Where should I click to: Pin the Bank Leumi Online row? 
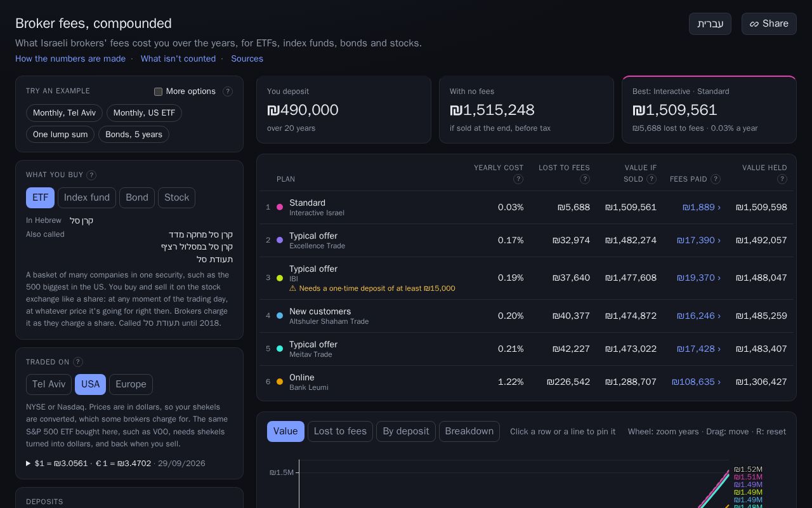pos(527,382)
